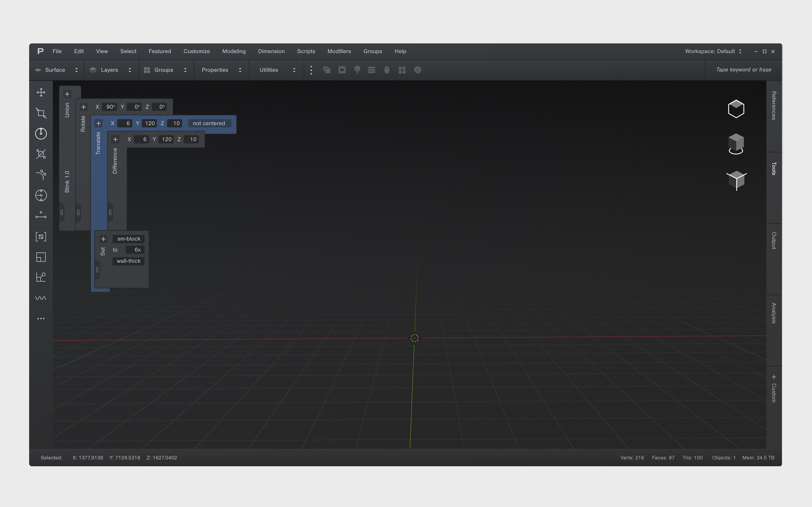Click the wave line tool icon
This screenshot has height=507, width=812.
point(41,298)
